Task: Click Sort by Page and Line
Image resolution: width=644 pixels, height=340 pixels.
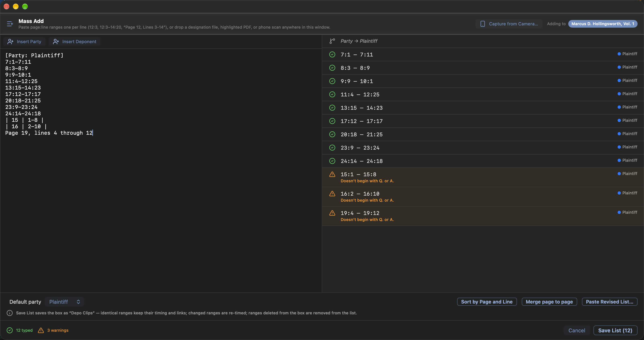Action: pyautogui.click(x=487, y=302)
